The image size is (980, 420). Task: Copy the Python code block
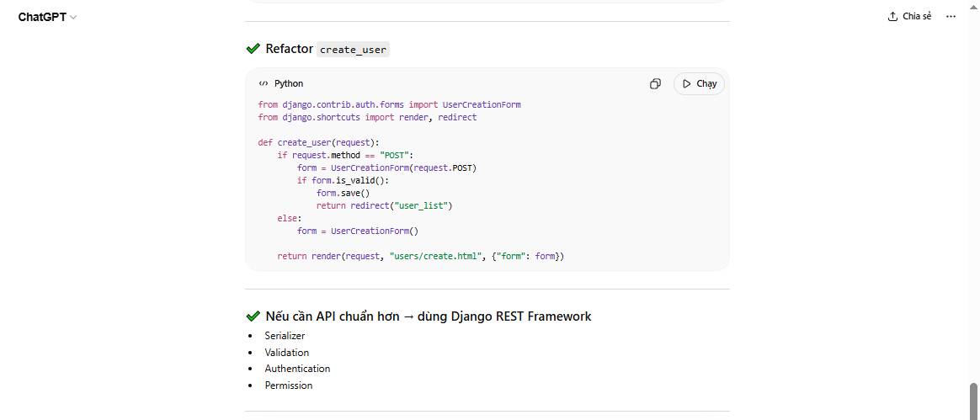(x=655, y=83)
